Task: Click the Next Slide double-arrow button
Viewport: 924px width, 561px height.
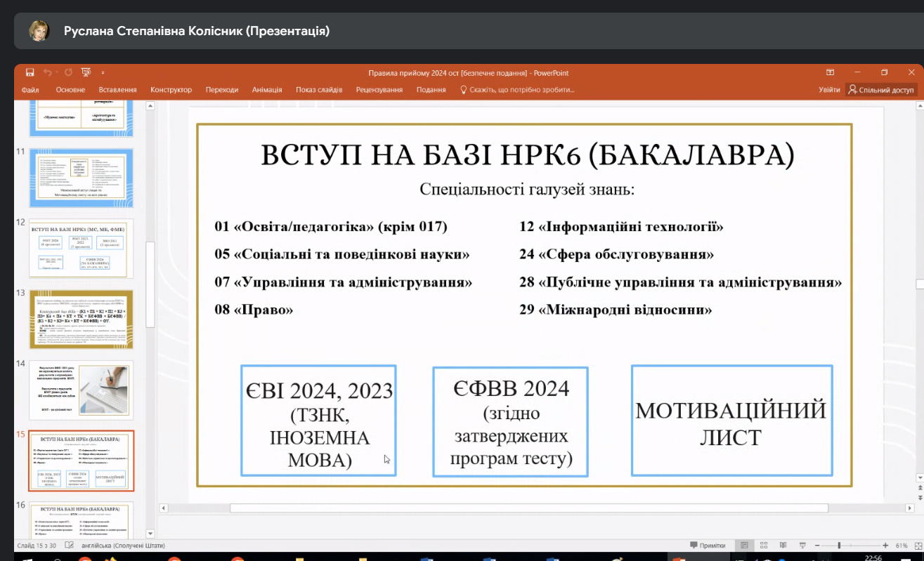Action: pos(920,498)
